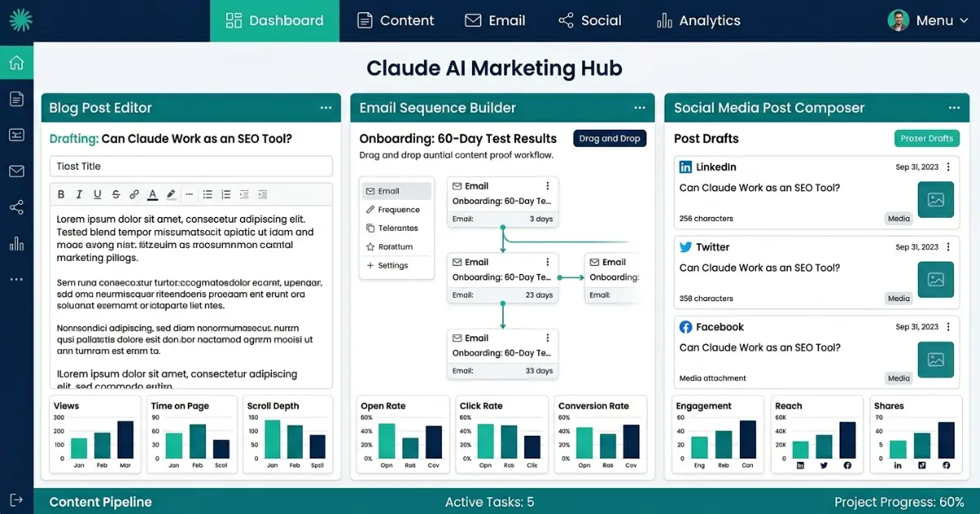The width and height of the screenshot is (980, 514).
Task: Add media to the LinkedIn post draft
Action: (x=935, y=199)
